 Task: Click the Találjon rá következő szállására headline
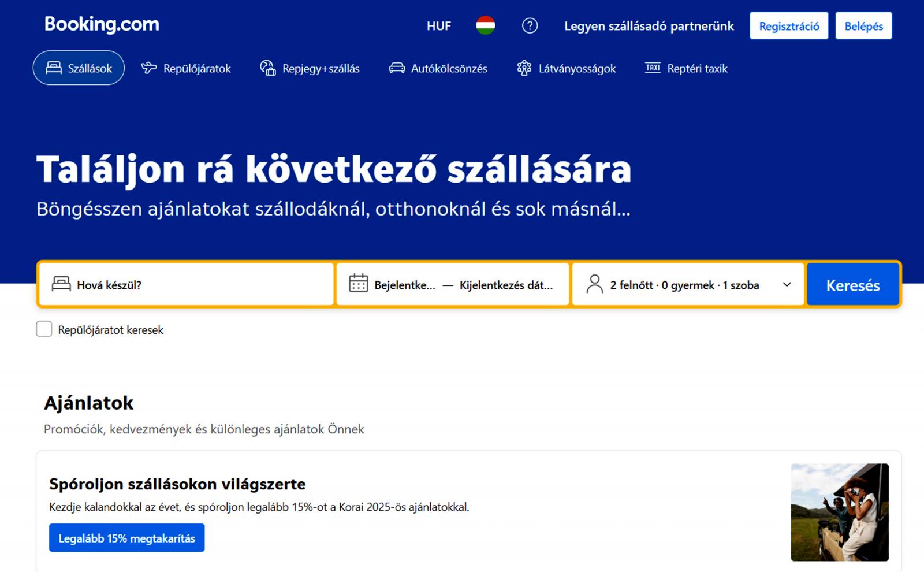point(334,169)
